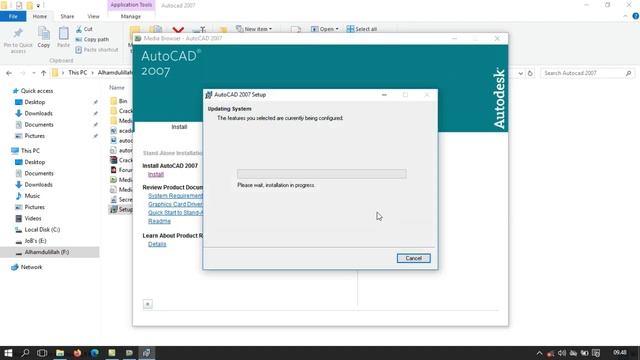The height and width of the screenshot is (360, 640).
Task: Click the Cut command in the Clipboard group
Action: [x=84, y=29]
